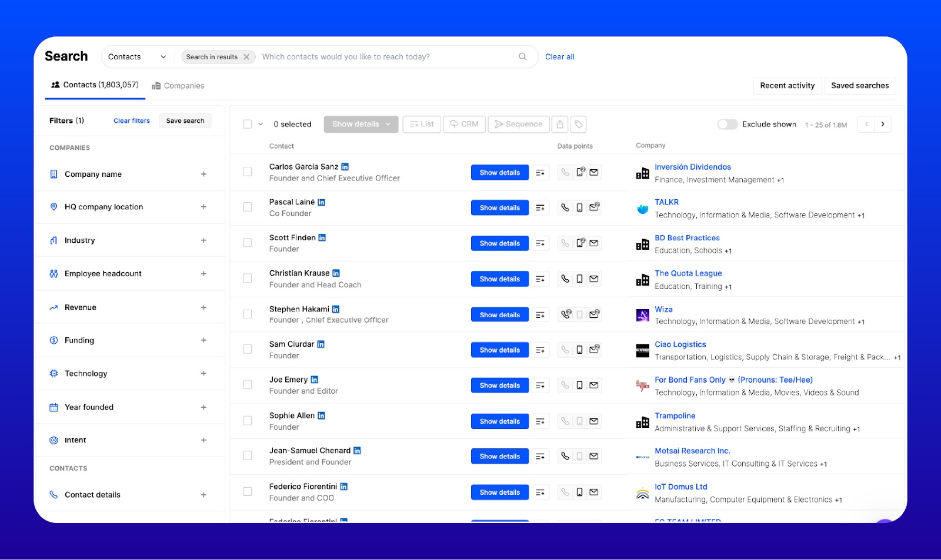This screenshot has height=560, width=941.
Task: Add Christian Krause to list icon
Action: pos(540,279)
